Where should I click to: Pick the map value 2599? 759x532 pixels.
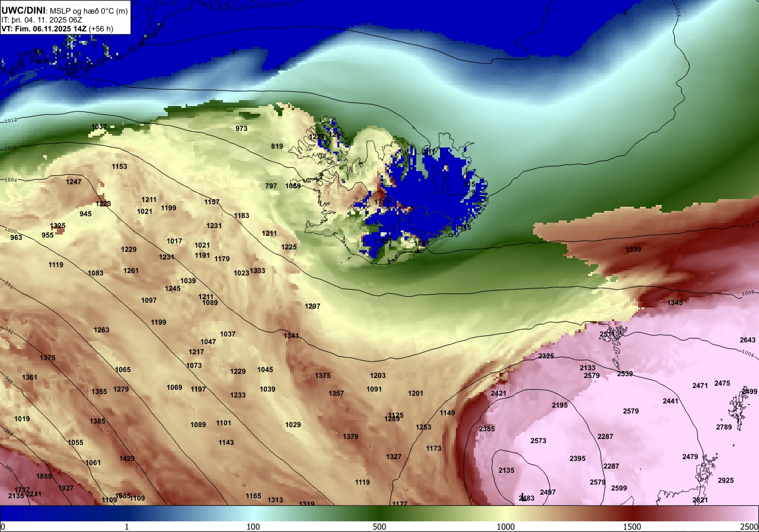619,488
